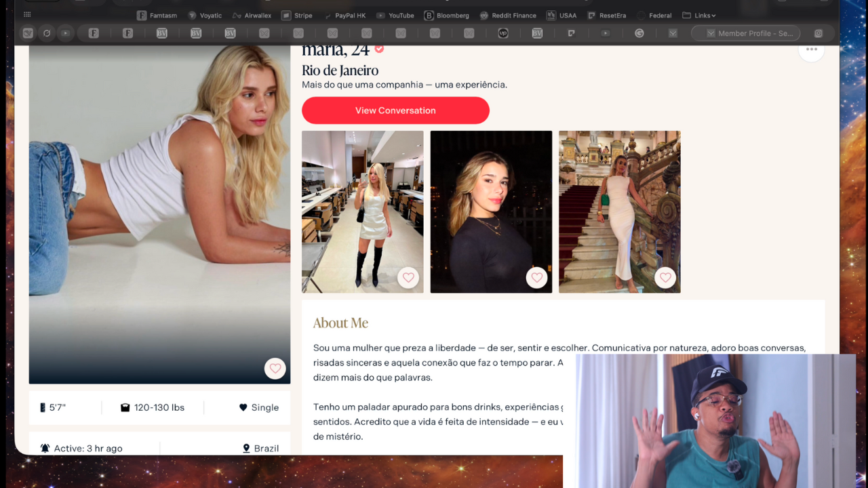Open the Reddit Finance bookmark
Screen dimensions: 868x488
click(508, 16)
